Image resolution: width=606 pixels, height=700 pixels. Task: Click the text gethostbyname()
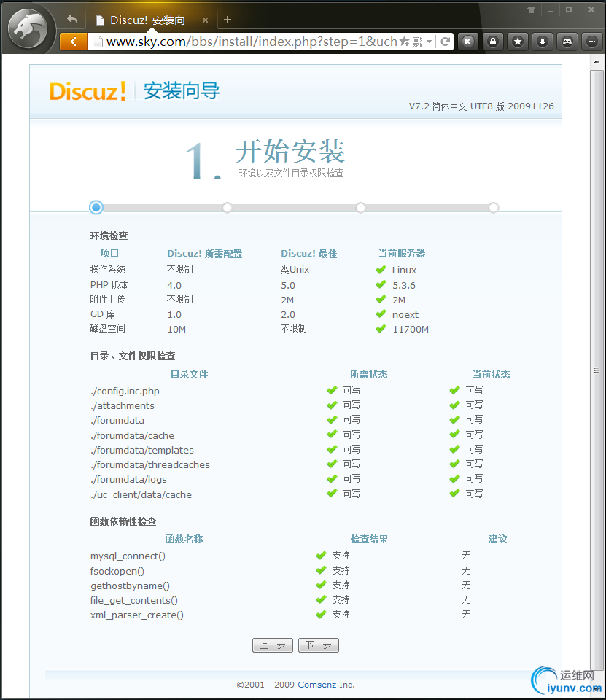click(x=130, y=586)
